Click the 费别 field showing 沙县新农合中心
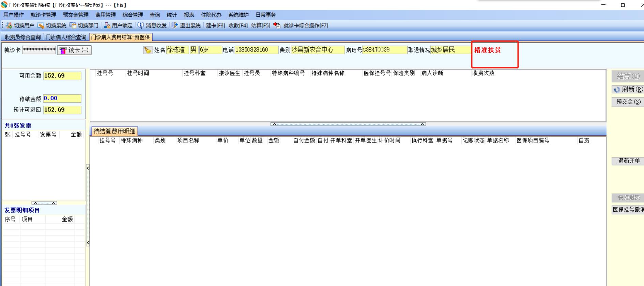The image size is (644, 286). pyautogui.click(x=318, y=50)
